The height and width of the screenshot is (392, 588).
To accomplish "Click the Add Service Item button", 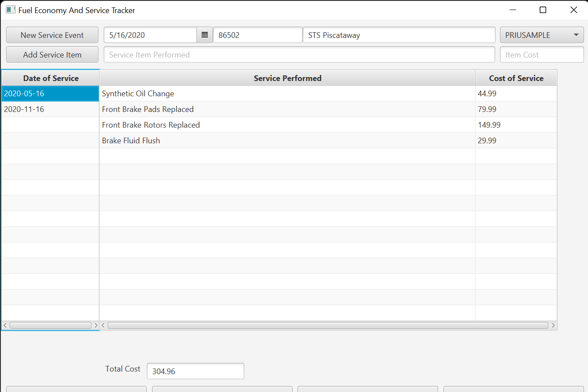I will click(52, 55).
